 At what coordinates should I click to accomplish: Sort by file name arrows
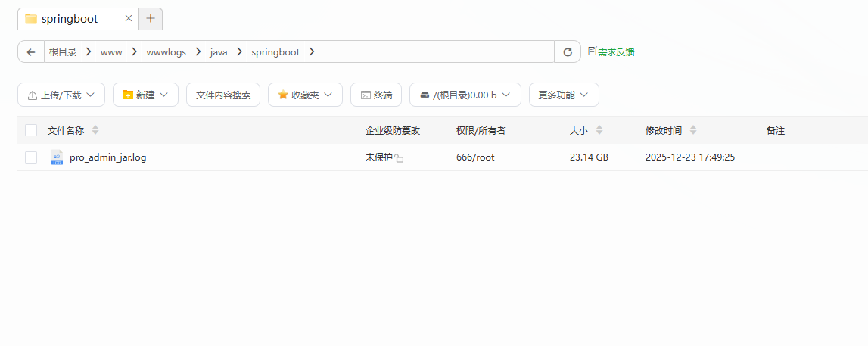95,130
